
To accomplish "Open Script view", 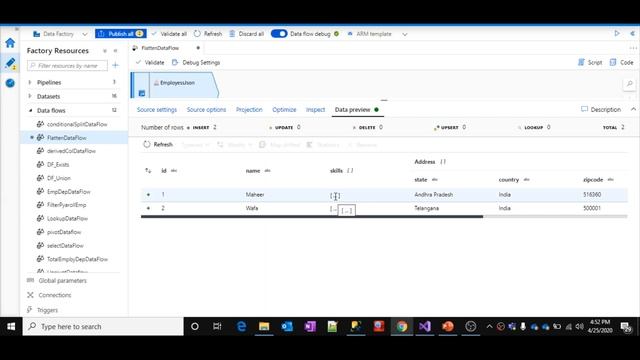I will [x=590, y=62].
